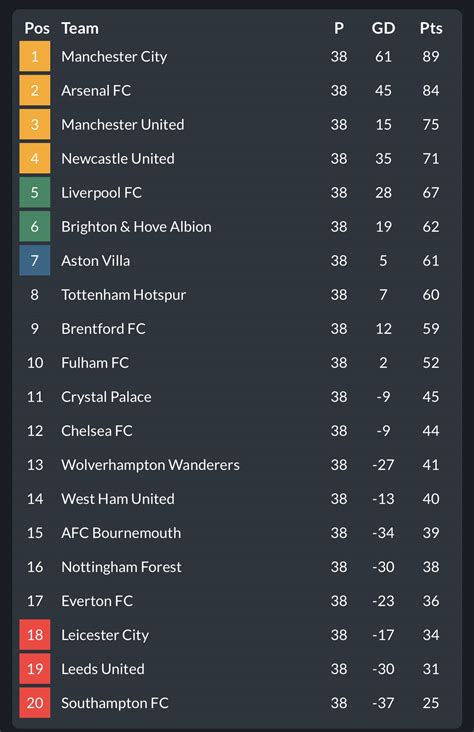
Task: Click the blue position 7 badge
Action: [x=35, y=260]
